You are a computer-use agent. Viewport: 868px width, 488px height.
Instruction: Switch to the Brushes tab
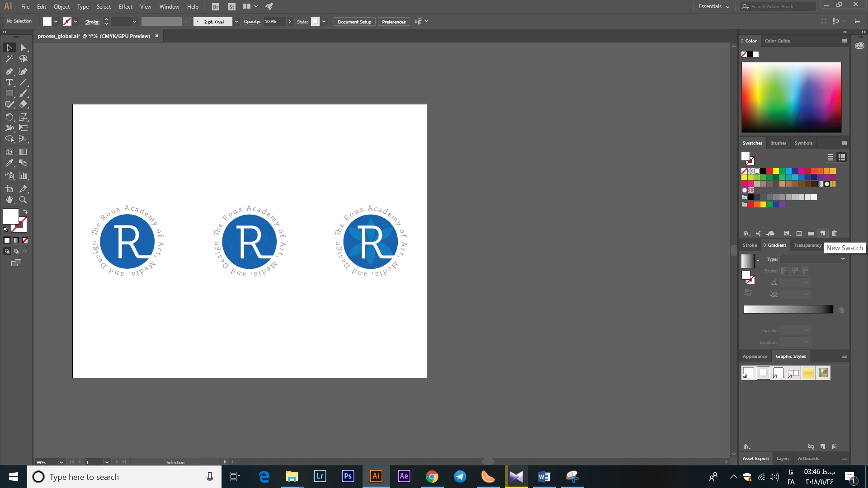[778, 143]
